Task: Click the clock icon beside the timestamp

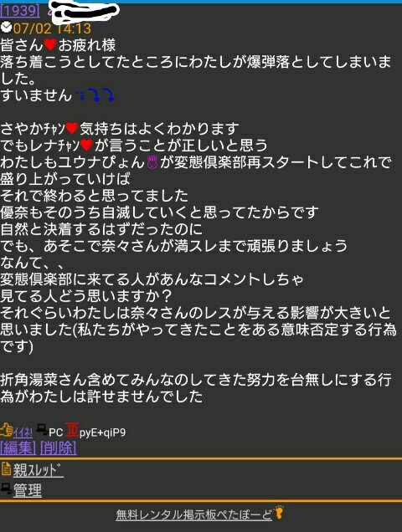Action: click(x=6, y=27)
